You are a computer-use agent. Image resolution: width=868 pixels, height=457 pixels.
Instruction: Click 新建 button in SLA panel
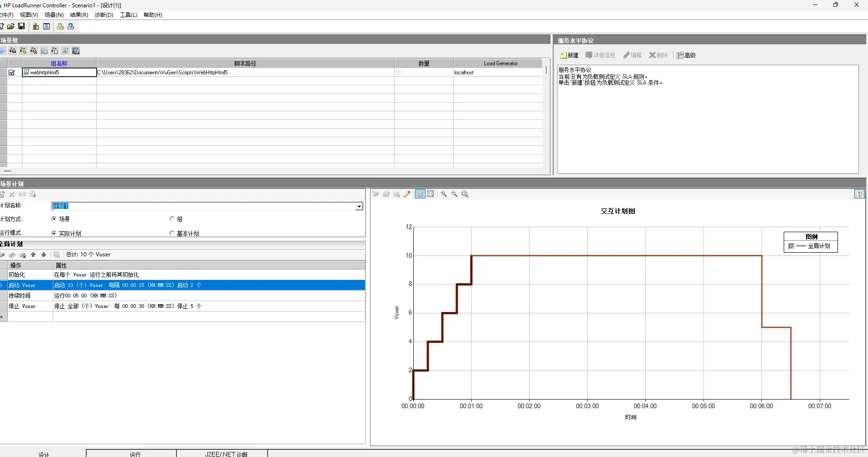tap(570, 55)
